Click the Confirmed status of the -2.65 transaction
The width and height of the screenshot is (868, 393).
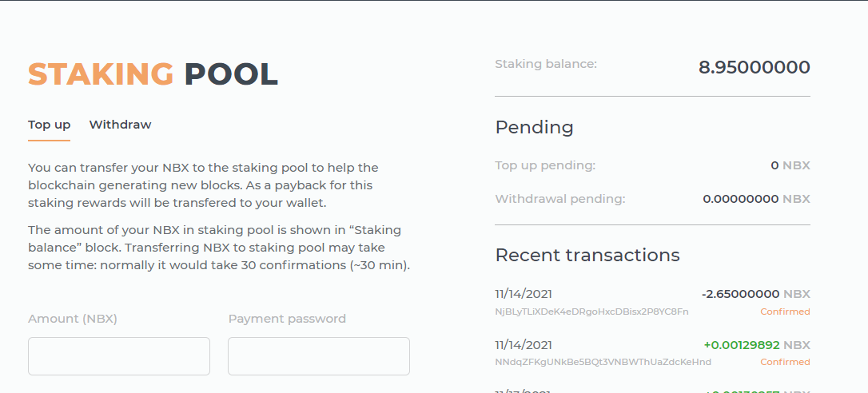(x=785, y=312)
